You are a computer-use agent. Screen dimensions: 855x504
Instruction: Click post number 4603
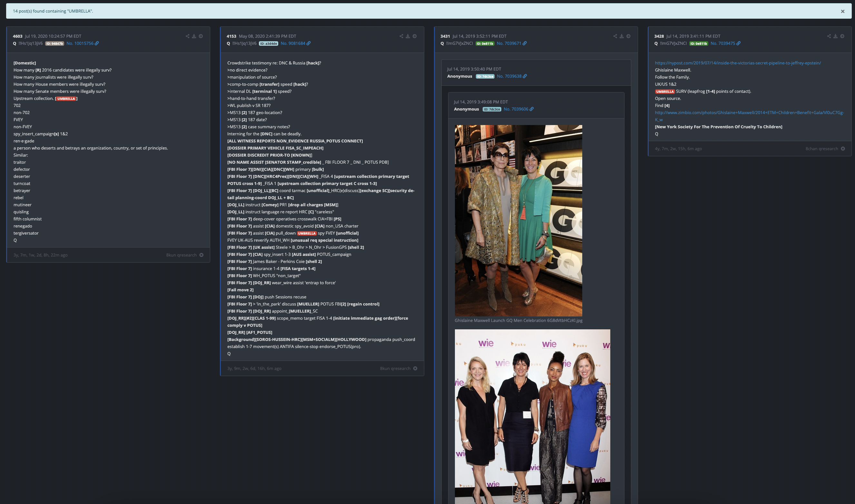(18, 36)
